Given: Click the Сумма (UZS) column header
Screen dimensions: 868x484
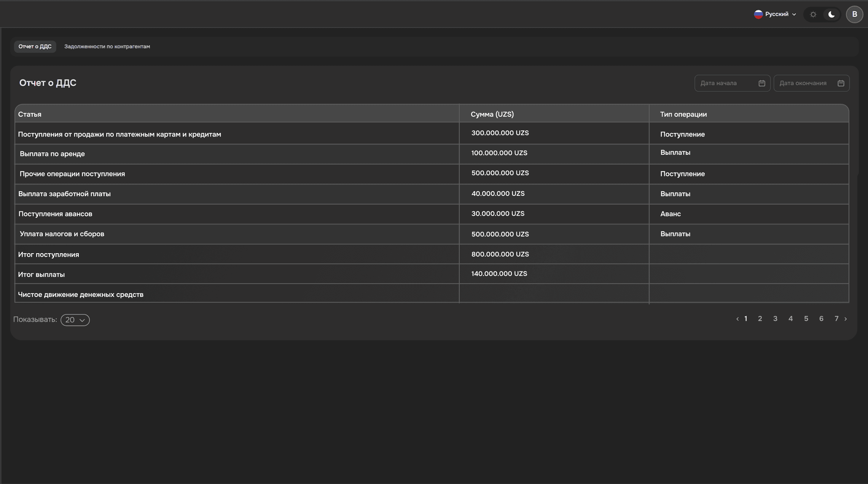Looking at the screenshot, I should (x=492, y=114).
